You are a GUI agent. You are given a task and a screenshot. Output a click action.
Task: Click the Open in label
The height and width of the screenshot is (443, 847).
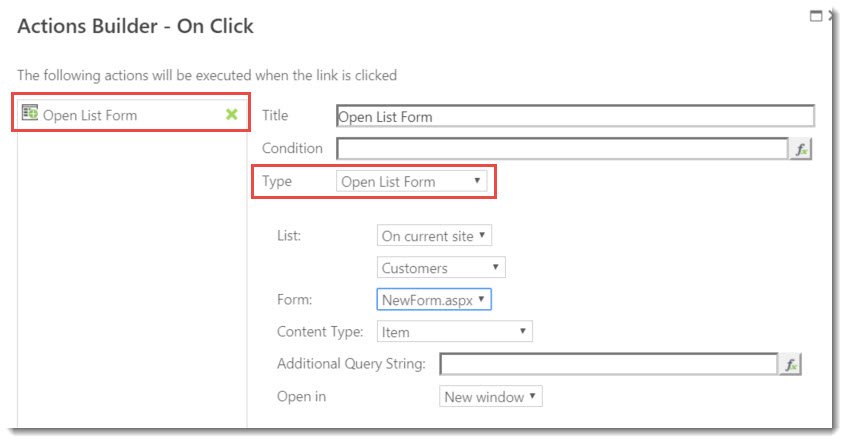[x=301, y=397]
